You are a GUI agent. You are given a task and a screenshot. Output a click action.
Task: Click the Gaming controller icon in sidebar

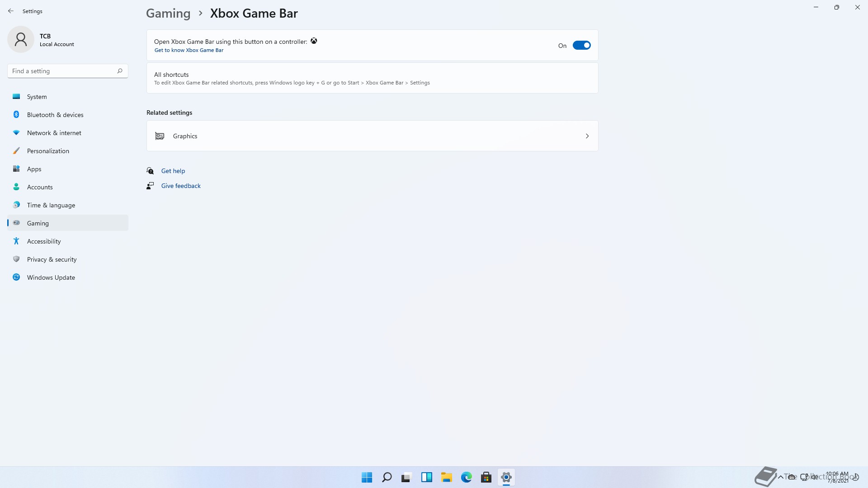pos(16,223)
